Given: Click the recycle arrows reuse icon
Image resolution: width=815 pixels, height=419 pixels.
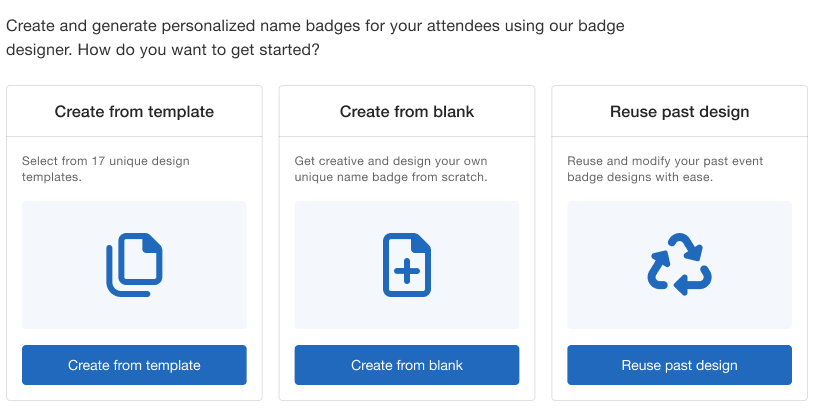Looking at the screenshot, I should 679,265.
